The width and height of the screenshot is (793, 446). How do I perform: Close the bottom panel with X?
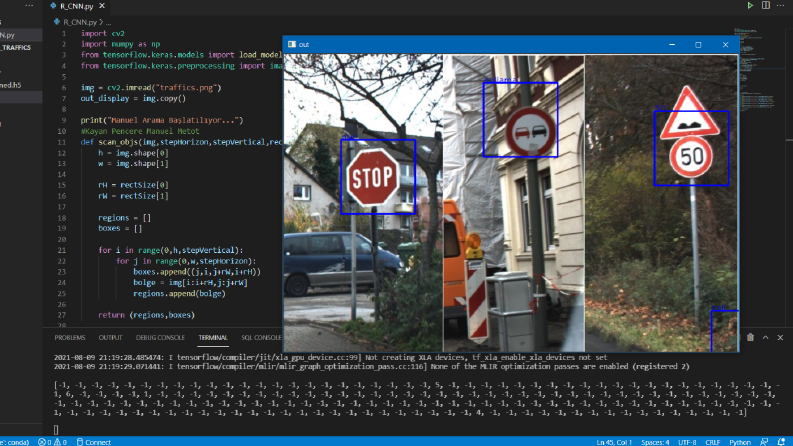780,337
